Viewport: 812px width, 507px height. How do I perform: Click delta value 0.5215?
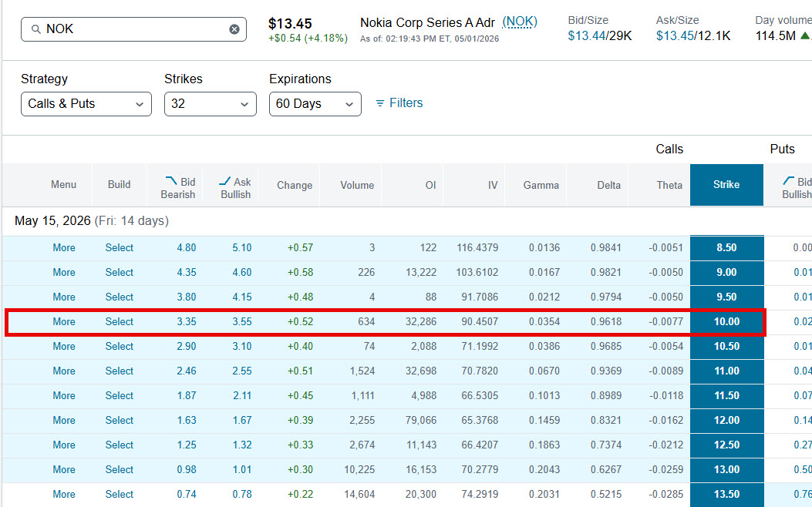606,494
